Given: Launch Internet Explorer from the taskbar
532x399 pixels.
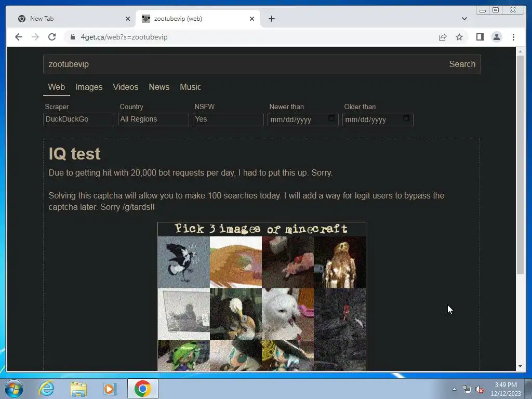Looking at the screenshot, I should pos(46,389).
